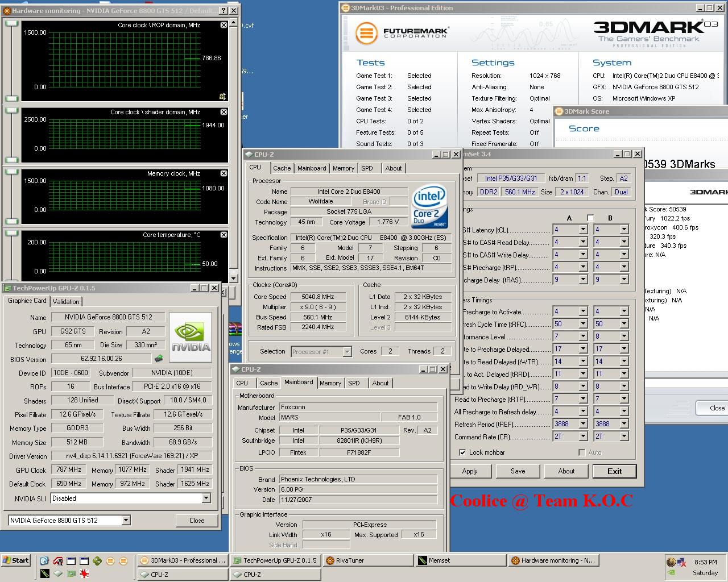Open the SPD tab in the upper CPU-Z window
The width and height of the screenshot is (728, 582).
[x=367, y=168]
